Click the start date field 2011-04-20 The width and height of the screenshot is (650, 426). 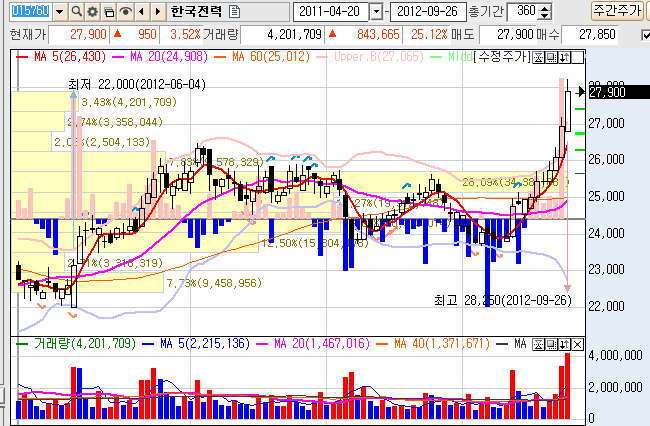point(330,12)
